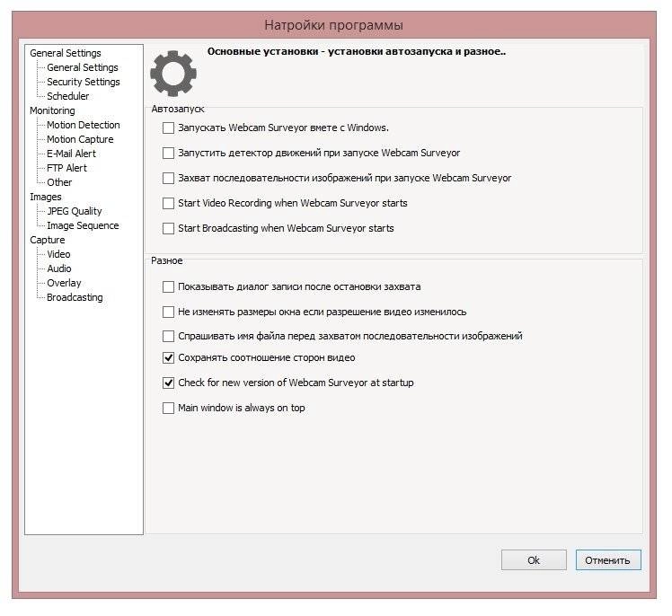Open Broadcasting settings
Screen dimensions: 672x616
[75, 298]
